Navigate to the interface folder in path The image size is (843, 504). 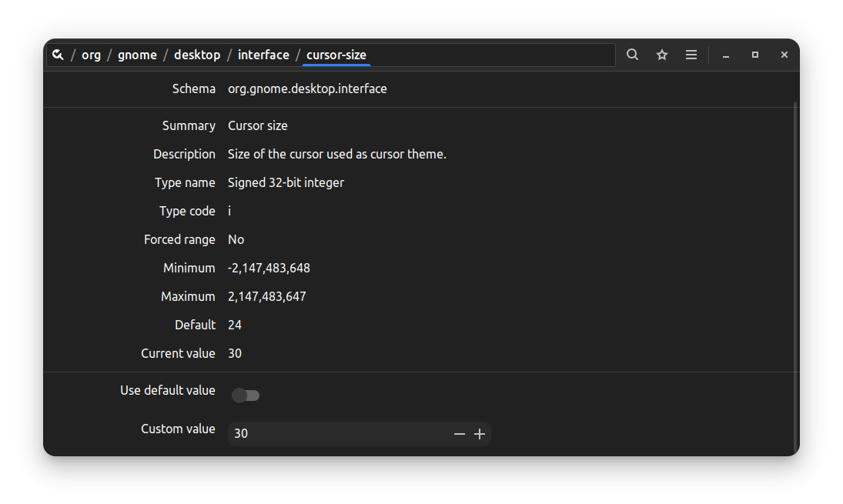point(263,55)
